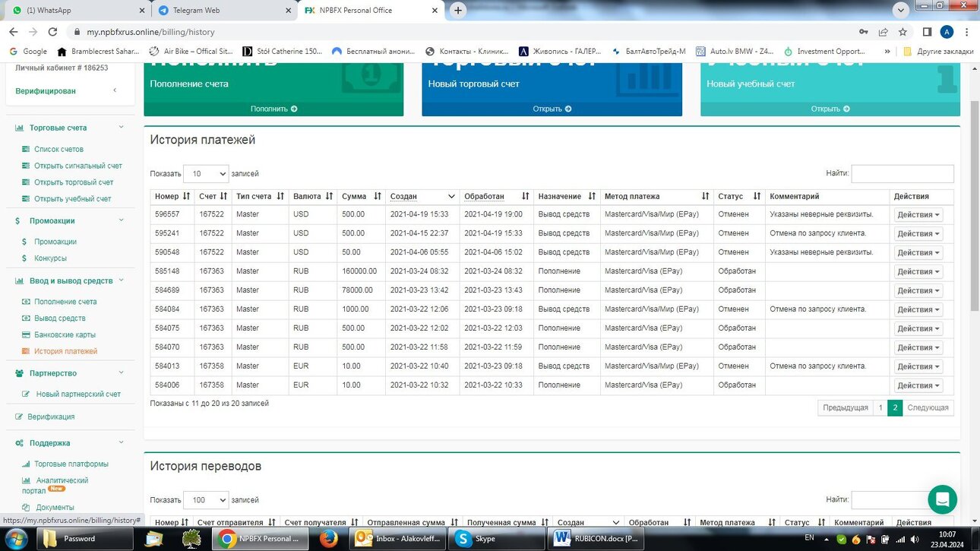Open RUBICON.docx Word window from taskbar
This screenshot has height=551, width=980.
(598, 539)
